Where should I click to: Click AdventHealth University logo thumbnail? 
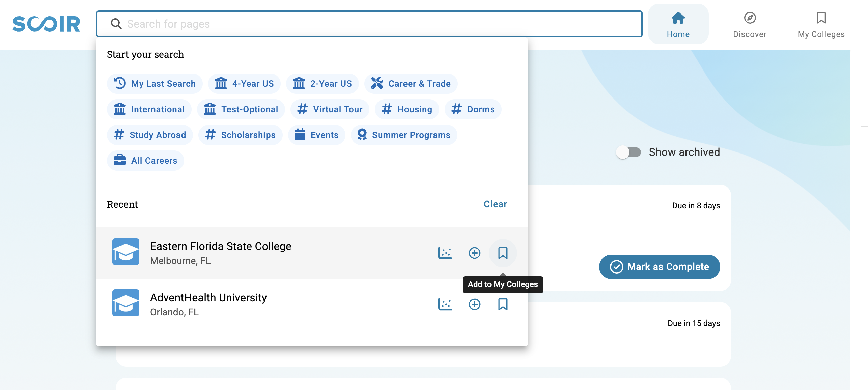[125, 303]
